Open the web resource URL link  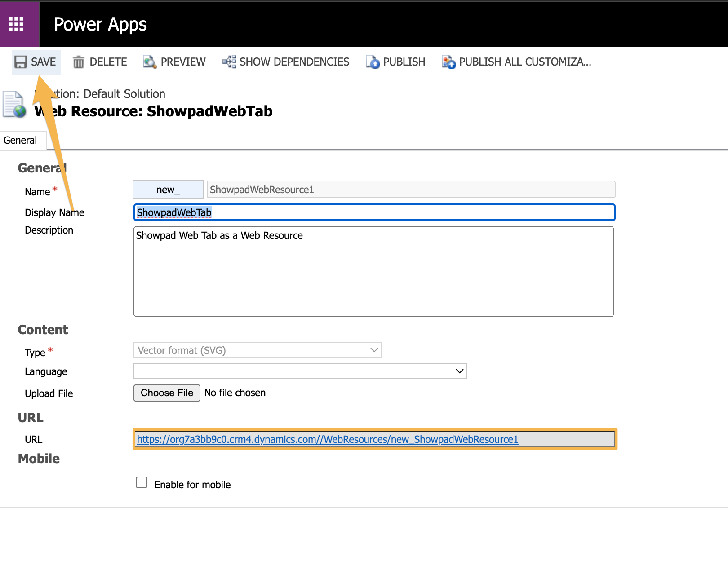327,439
